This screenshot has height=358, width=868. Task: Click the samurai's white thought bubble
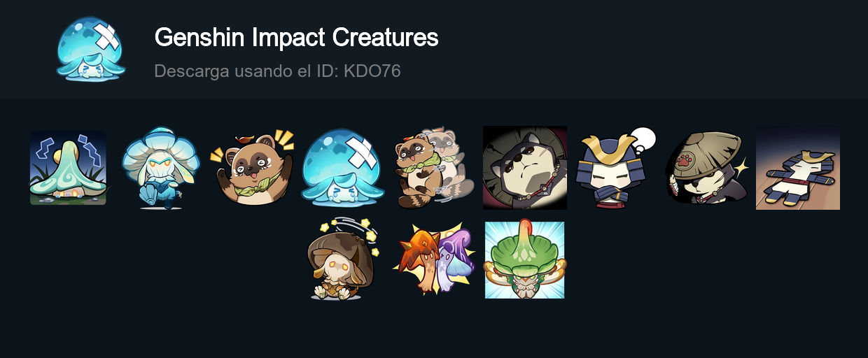pyautogui.click(x=642, y=139)
